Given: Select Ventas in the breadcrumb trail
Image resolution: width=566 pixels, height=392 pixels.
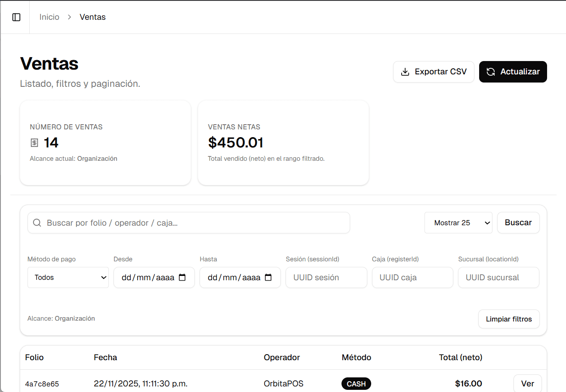Looking at the screenshot, I should click(x=92, y=17).
